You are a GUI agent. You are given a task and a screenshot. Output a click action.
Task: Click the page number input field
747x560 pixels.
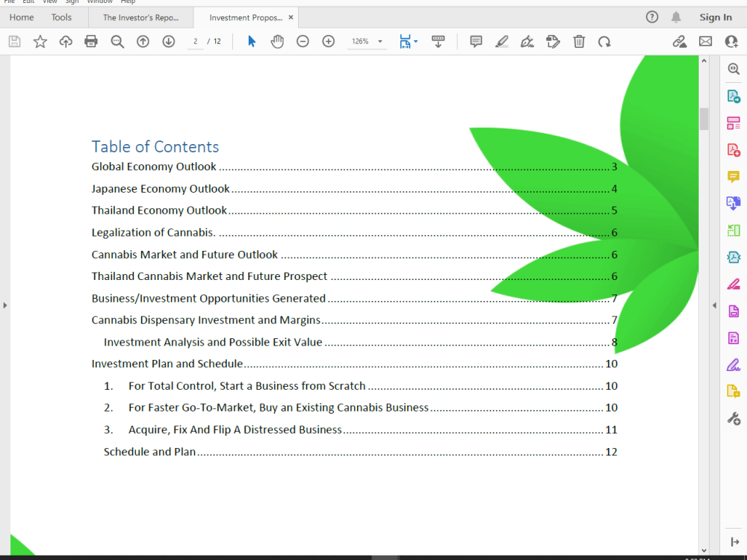(x=195, y=41)
